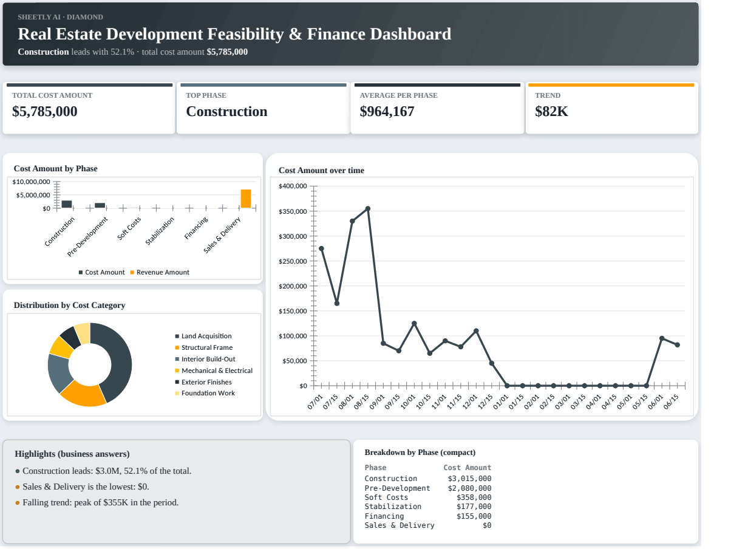Click the $400,000 y-axis label
Viewport: 745px width, 560px height.
tap(293, 186)
